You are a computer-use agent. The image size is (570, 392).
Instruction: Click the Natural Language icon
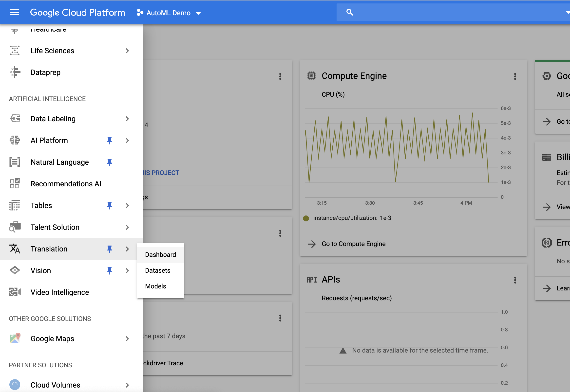point(15,162)
